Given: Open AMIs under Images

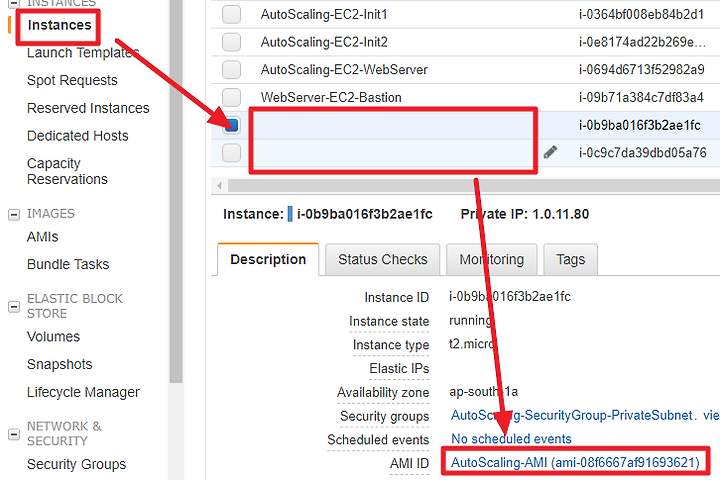Looking at the screenshot, I should click(43, 237).
